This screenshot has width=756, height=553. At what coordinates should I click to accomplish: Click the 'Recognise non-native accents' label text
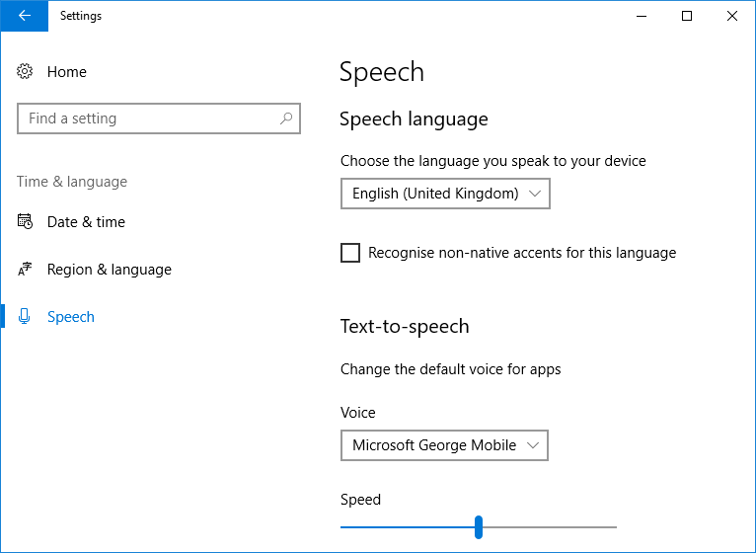(522, 253)
